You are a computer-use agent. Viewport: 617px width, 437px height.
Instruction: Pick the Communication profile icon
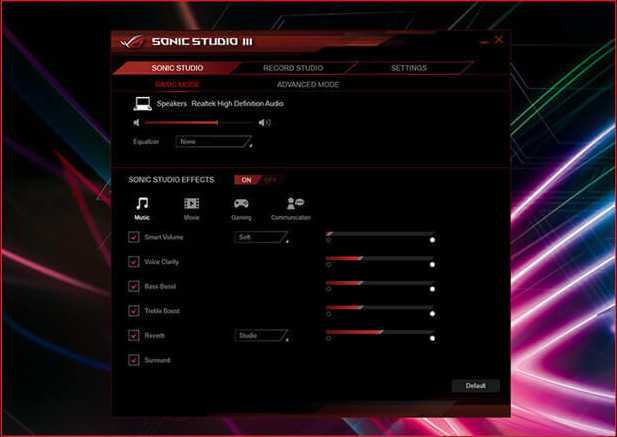(293, 203)
